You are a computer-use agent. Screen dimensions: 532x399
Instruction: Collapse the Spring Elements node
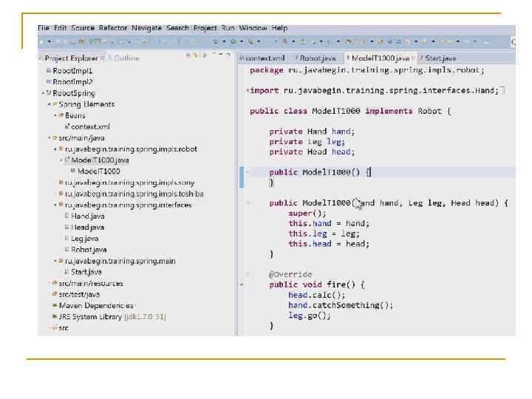(x=50, y=104)
